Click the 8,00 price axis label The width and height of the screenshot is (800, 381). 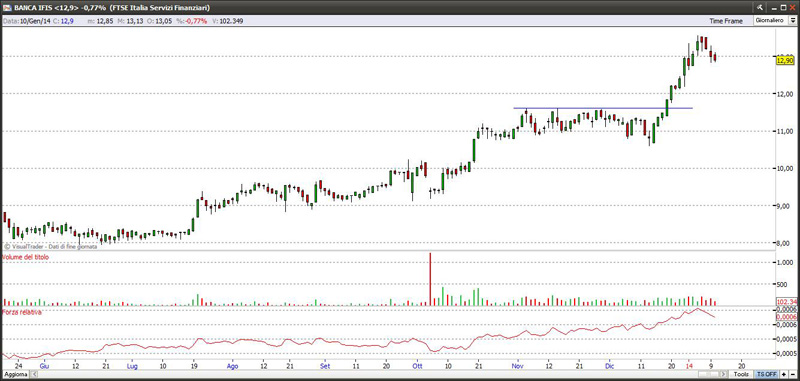(784, 243)
